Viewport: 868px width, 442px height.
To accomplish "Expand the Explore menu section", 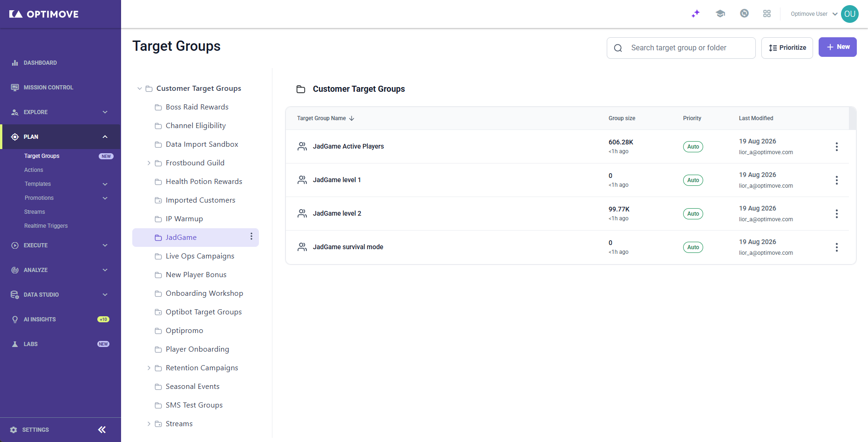I will click(105, 112).
